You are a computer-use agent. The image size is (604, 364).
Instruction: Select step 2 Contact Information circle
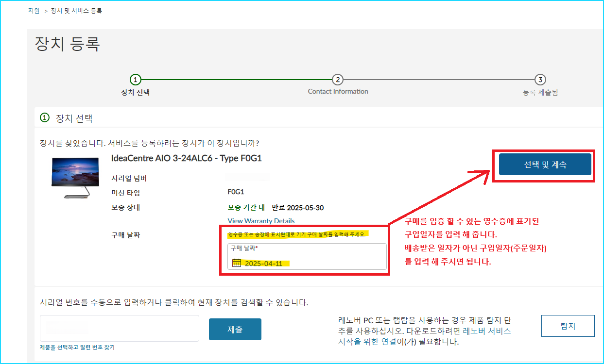(x=338, y=80)
